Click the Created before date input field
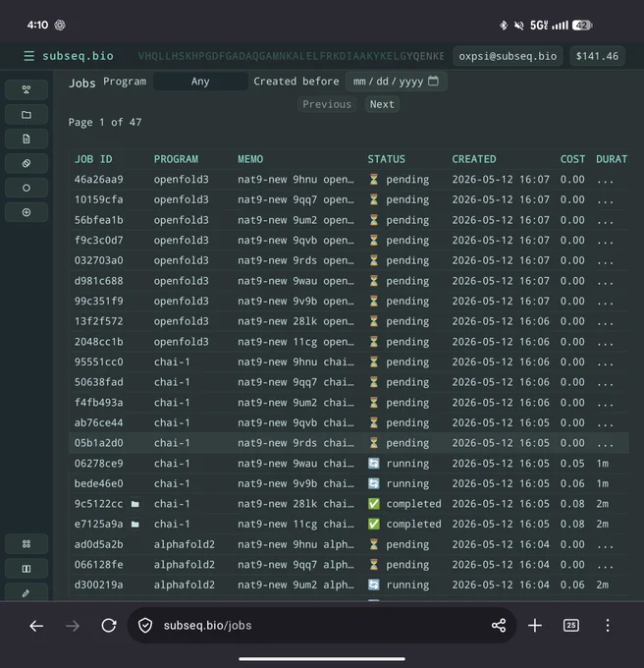644x668 pixels. tap(397, 81)
